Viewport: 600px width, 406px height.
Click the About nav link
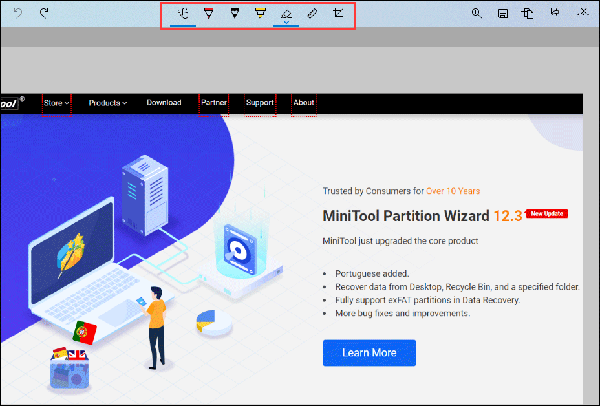point(304,103)
